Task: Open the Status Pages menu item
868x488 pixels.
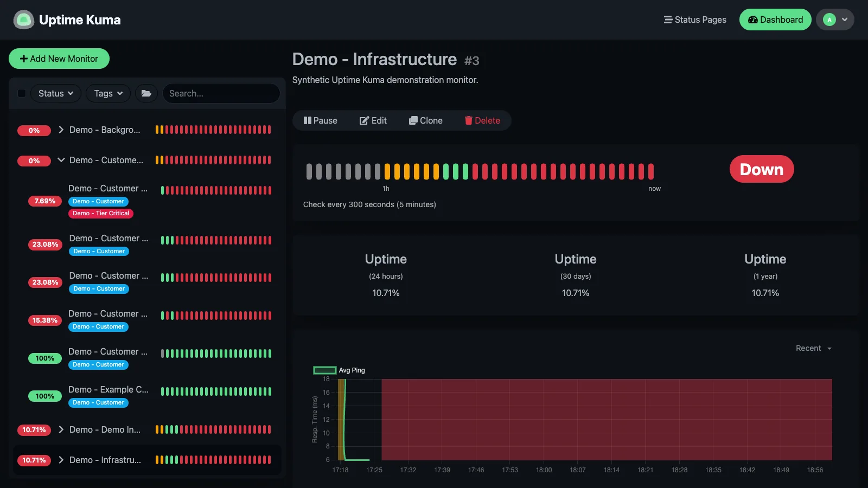Action: pos(695,20)
